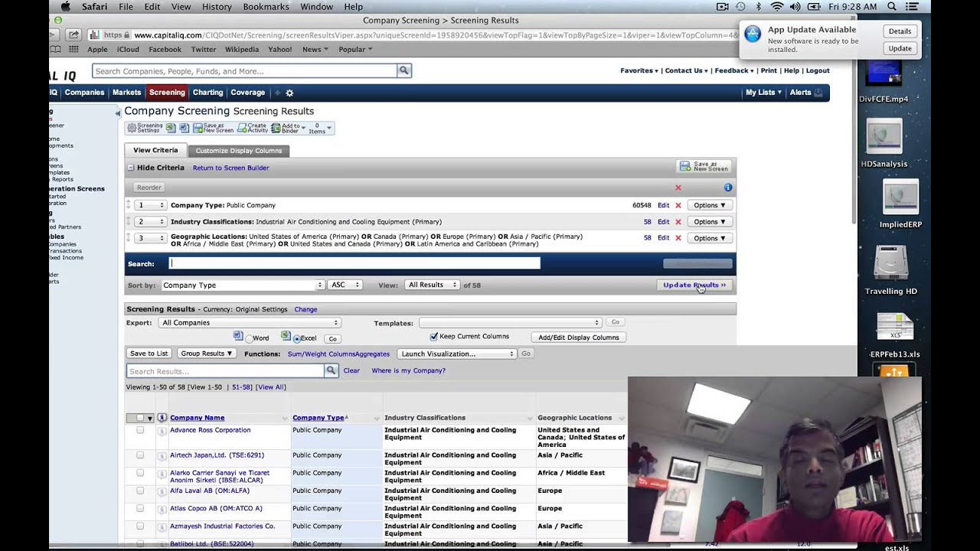Open Notification Center icon in menu bar
This screenshot has height=551, width=980.
click(912, 7)
